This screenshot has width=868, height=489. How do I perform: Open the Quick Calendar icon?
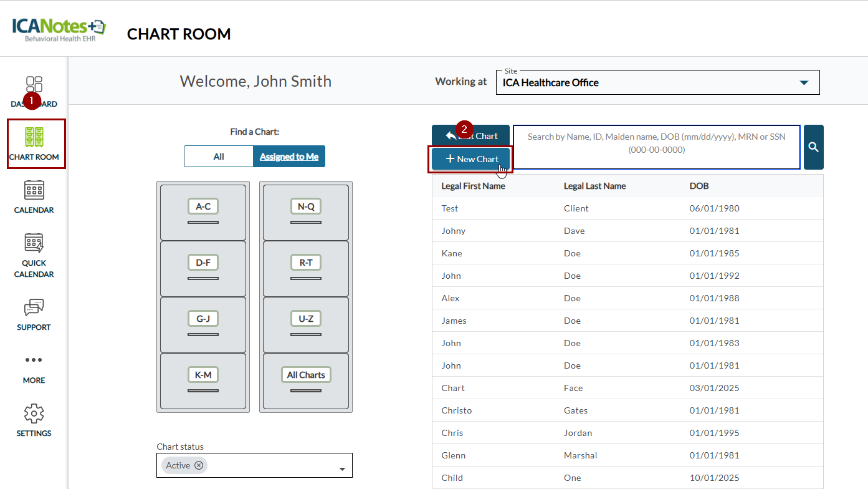(x=34, y=243)
